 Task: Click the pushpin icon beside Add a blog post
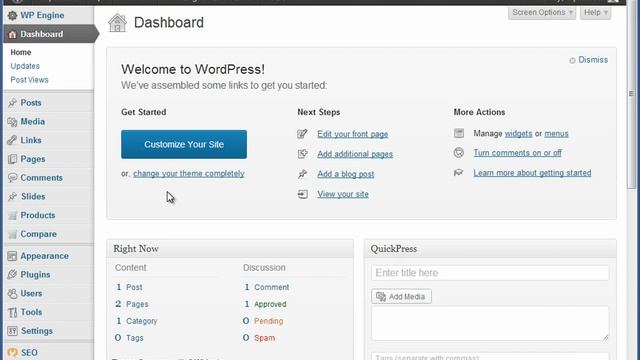[x=302, y=174]
